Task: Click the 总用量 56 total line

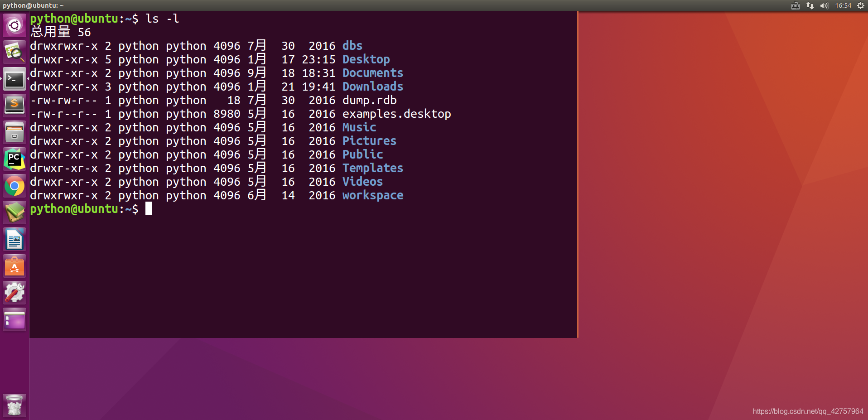Action: tap(60, 32)
